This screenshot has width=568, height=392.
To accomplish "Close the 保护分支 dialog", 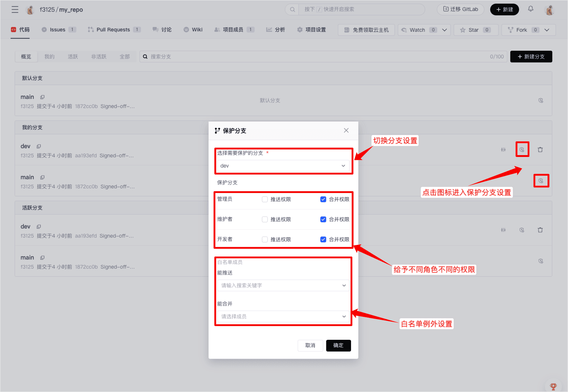I will click(346, 131).
